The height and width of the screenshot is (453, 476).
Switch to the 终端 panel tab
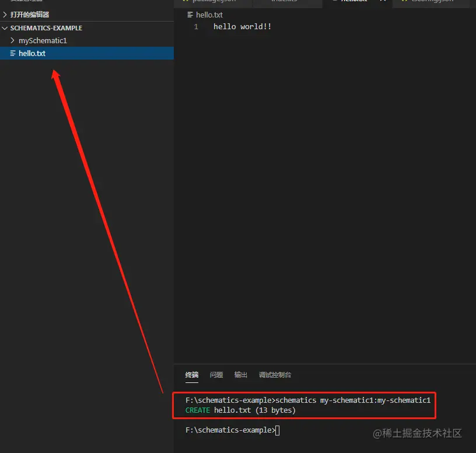tap(192, 375)
